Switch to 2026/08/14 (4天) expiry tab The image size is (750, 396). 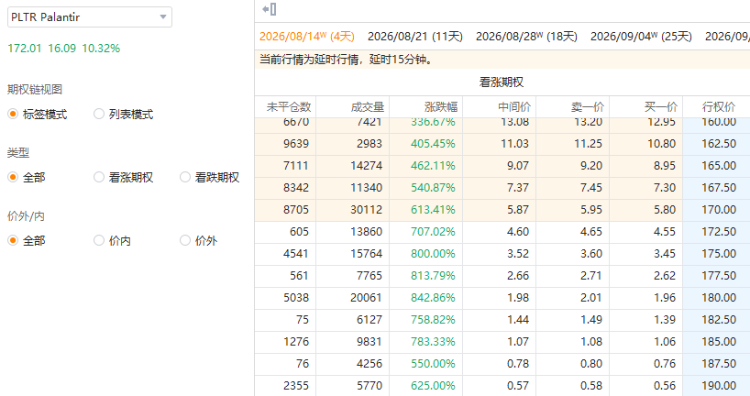307,36
